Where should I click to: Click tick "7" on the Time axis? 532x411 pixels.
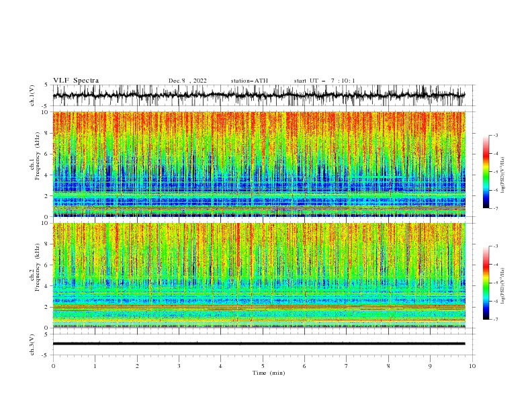coord(347,366)
